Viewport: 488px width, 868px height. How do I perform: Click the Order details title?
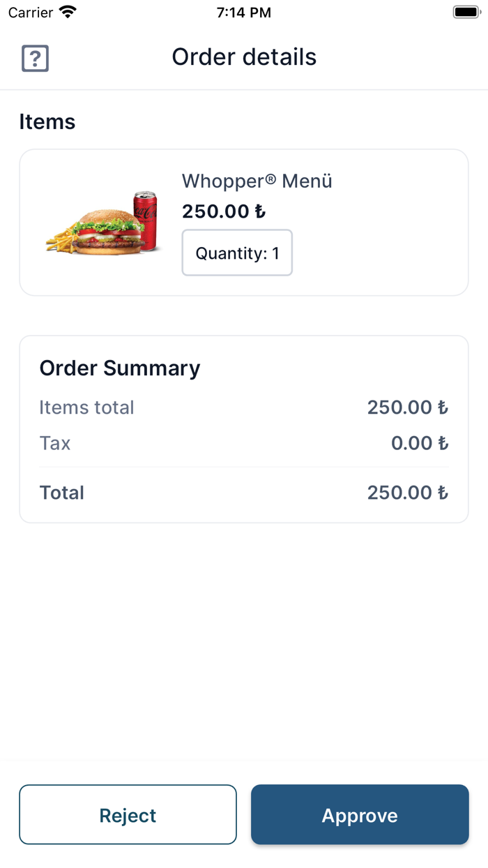(x=244, y=57)
